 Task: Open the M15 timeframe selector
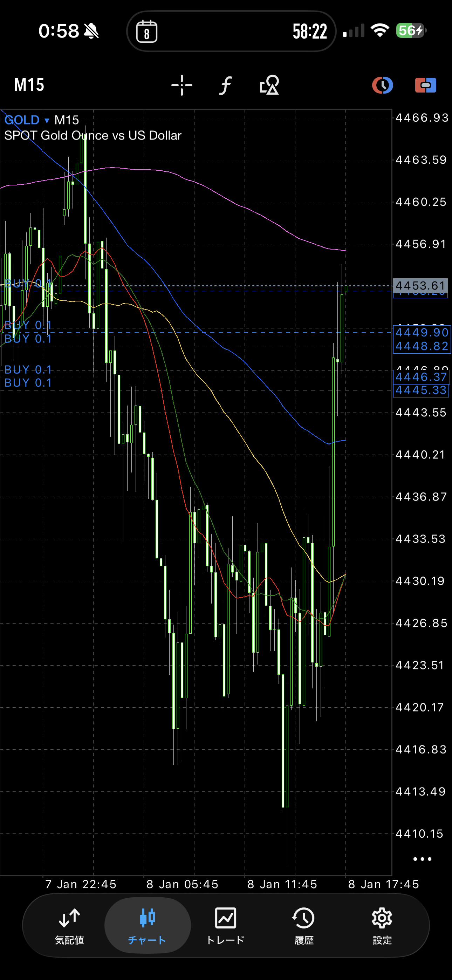(x=29, y=85)
